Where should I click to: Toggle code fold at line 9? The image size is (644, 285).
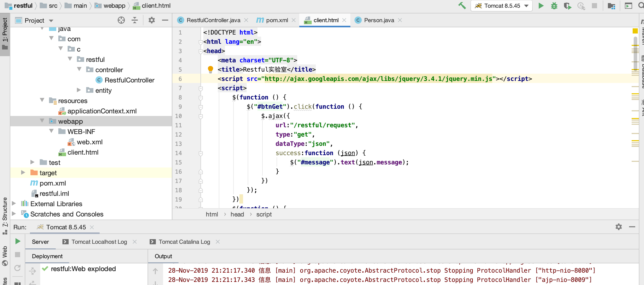pos(201,107)
